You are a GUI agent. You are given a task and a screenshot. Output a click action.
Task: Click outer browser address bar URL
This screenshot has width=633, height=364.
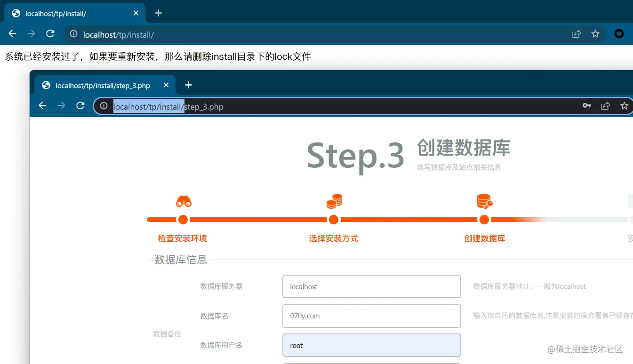[x=118, y=34]
